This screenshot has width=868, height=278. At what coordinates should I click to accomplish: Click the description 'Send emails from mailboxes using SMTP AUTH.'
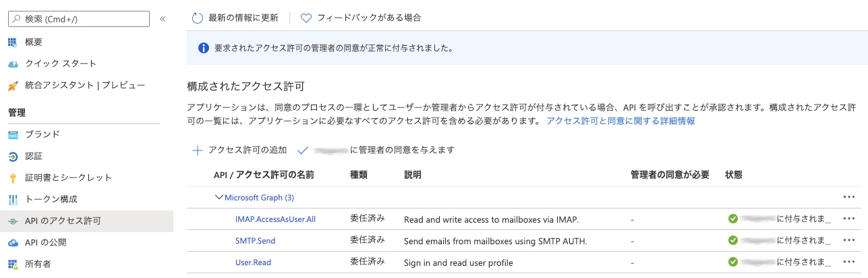[x=496, y=241]
